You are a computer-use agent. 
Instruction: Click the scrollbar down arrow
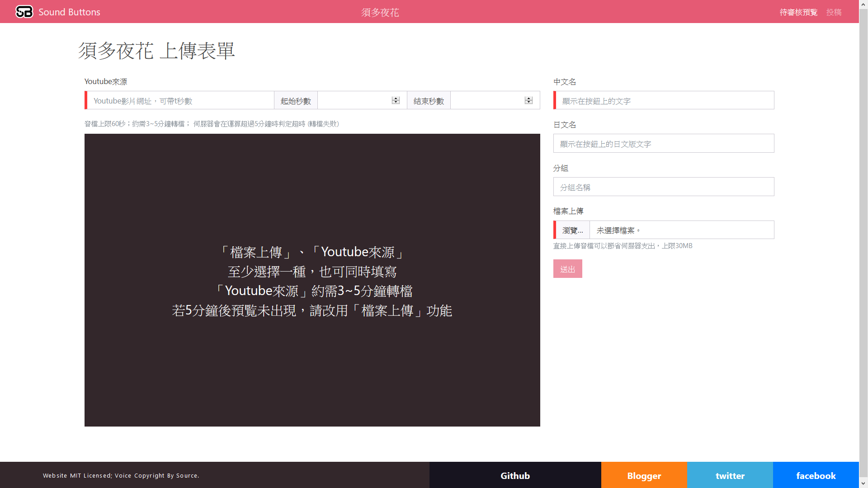tap(863, 483)
